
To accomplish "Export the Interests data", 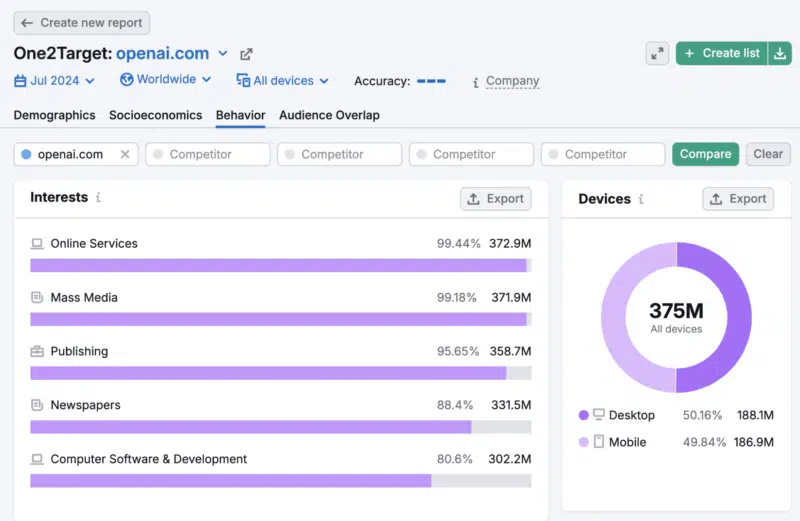I will 495,199.
